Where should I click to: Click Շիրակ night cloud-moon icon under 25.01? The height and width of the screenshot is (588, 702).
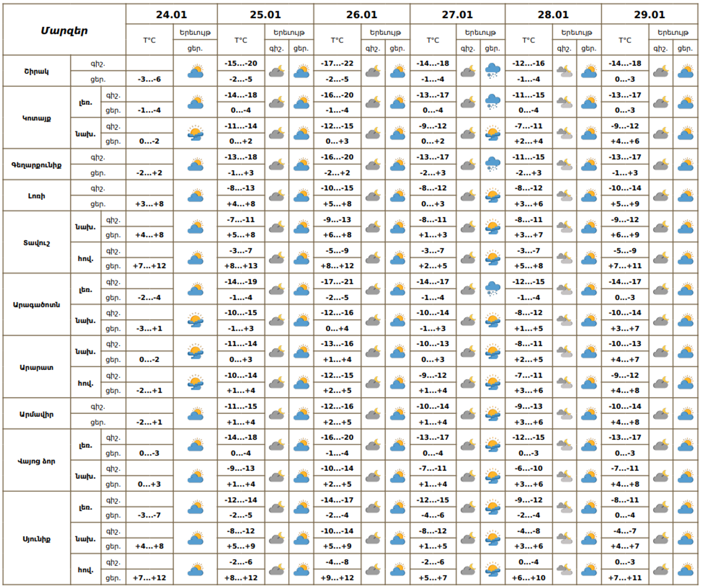(x=277, y=71)
